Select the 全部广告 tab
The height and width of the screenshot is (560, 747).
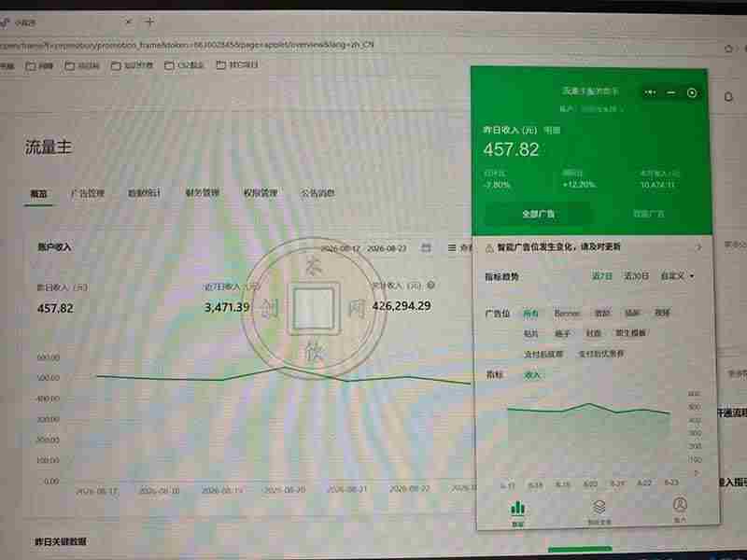coord(539,214)
